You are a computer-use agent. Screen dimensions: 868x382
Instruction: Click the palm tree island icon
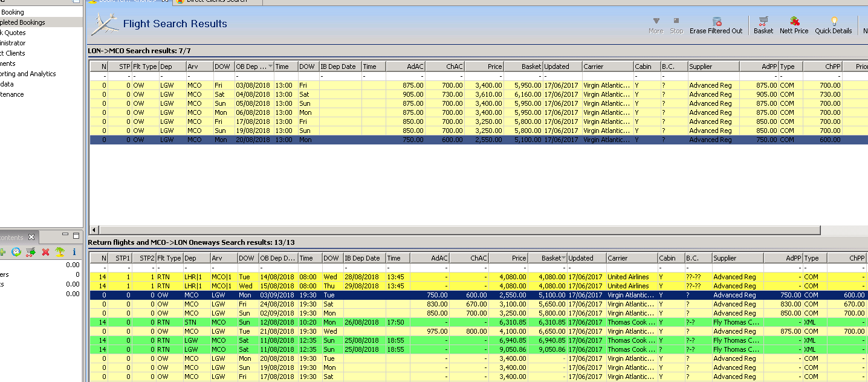pyautogui.click(x=60, y=252)
